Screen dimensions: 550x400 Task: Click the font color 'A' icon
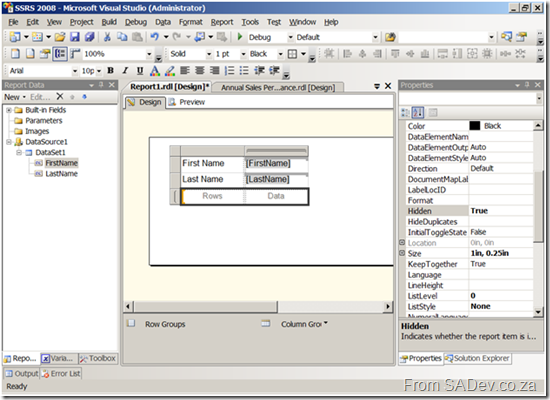tap(155, 71)
